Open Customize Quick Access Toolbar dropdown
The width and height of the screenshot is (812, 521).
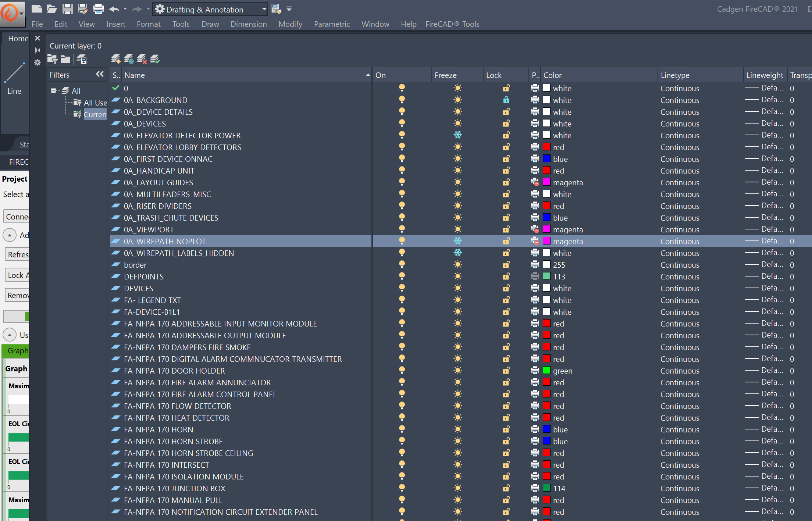tap(289, 9)
